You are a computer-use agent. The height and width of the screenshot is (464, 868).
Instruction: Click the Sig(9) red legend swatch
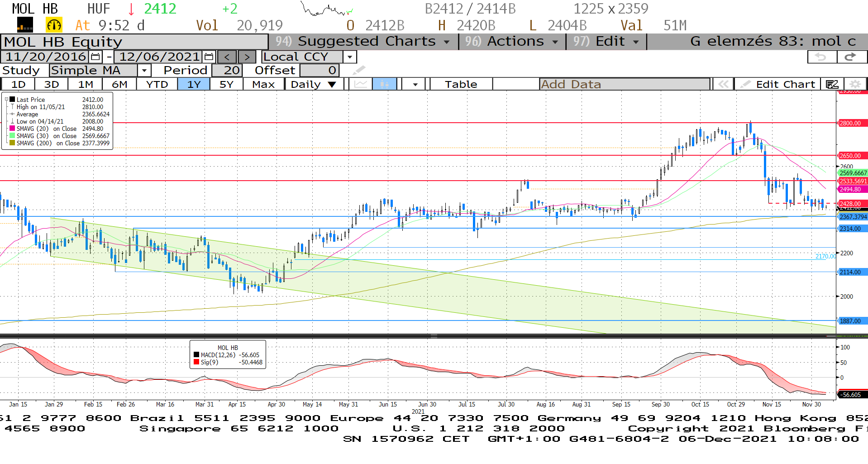click(x=196, y=362)
